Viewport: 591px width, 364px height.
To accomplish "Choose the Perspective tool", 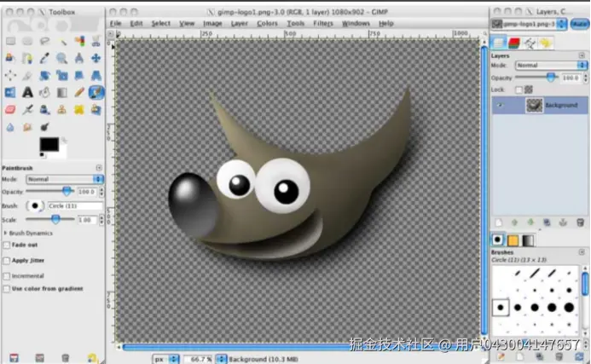I will (x=96, y=75).
